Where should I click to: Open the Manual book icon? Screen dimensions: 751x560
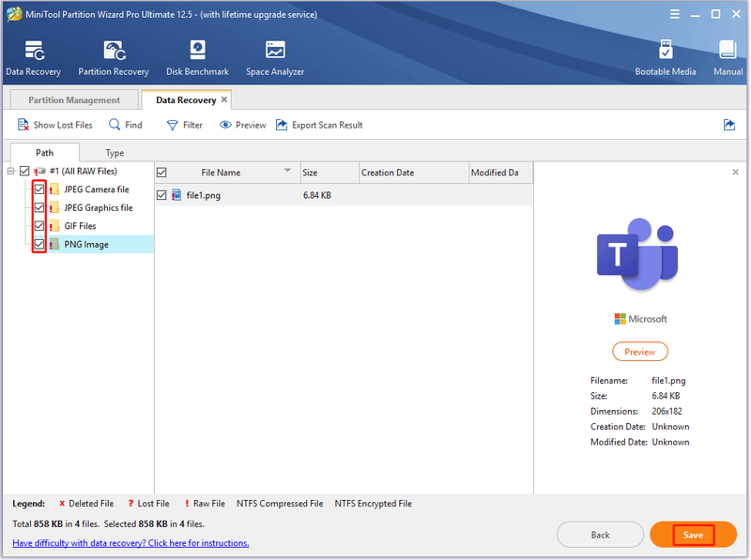[728, 50]
